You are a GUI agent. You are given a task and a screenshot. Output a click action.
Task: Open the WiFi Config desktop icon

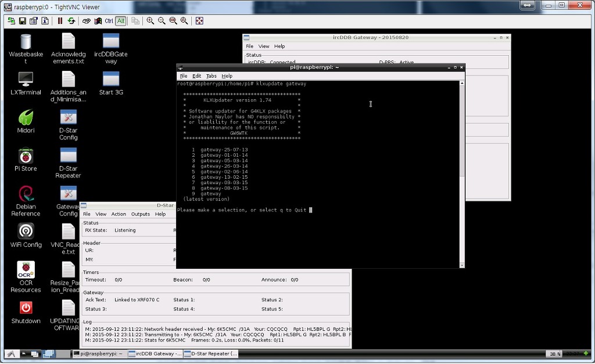(26, 236)
